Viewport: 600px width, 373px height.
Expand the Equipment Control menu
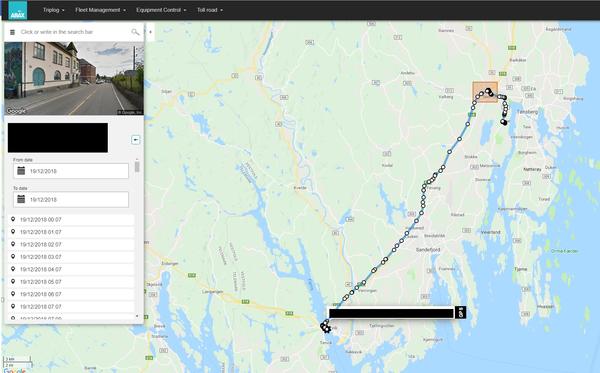(x=161, y=10)
